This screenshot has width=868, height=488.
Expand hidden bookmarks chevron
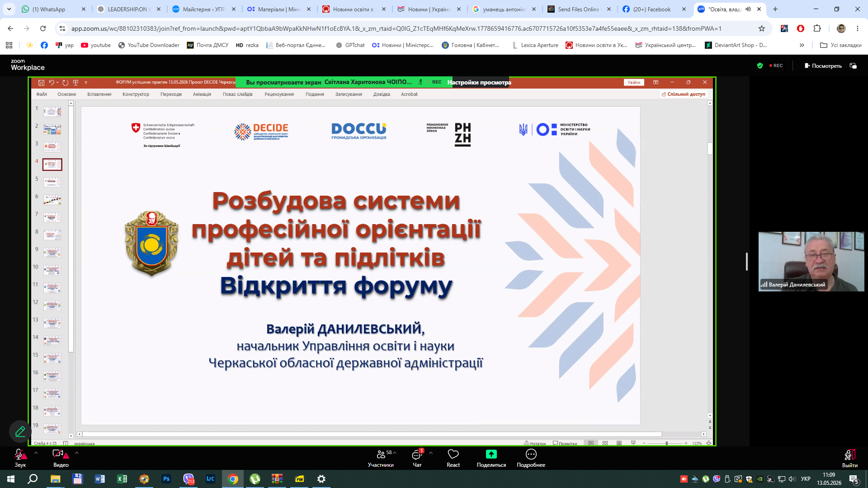802,45
